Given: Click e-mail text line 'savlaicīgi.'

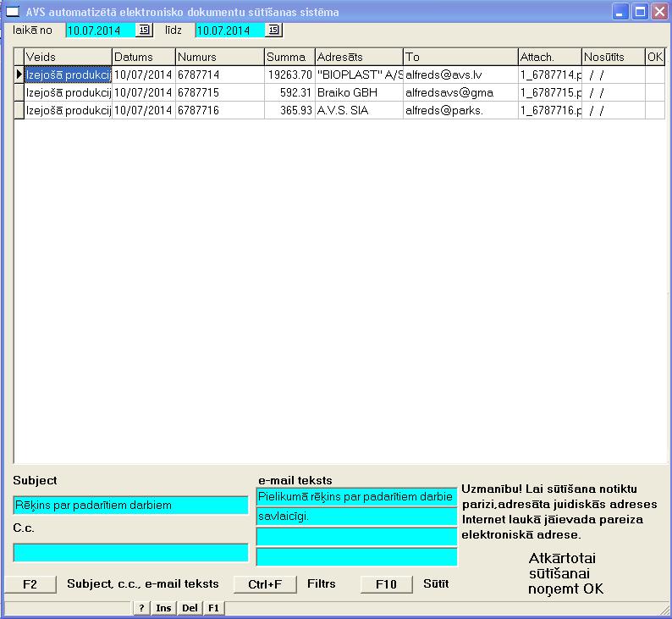Looking at the screenshot, I should 356,517.
